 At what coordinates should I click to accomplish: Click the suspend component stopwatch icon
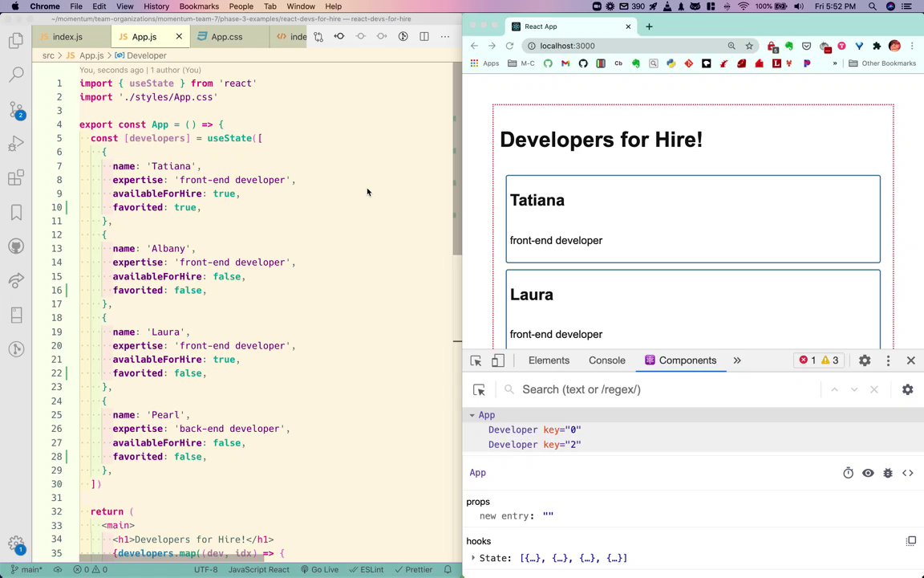pyautogui.click(x=848, y=473)
